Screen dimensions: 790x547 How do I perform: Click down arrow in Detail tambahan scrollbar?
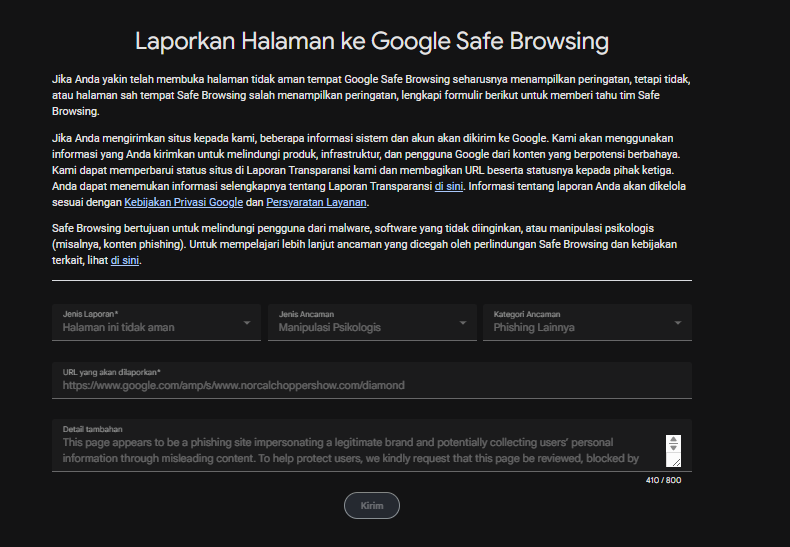(x=673, y=448)
